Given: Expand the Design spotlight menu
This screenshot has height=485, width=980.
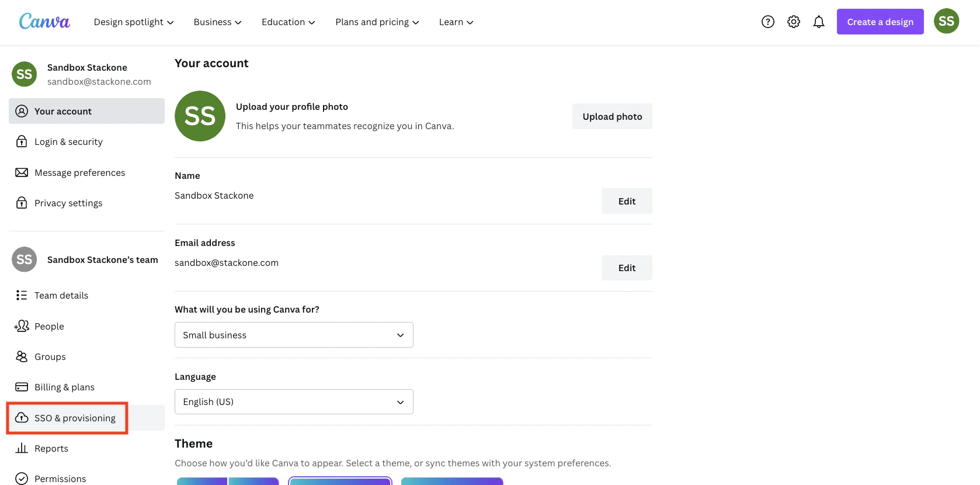Looking at the screenshot, I should click(134, 22).
